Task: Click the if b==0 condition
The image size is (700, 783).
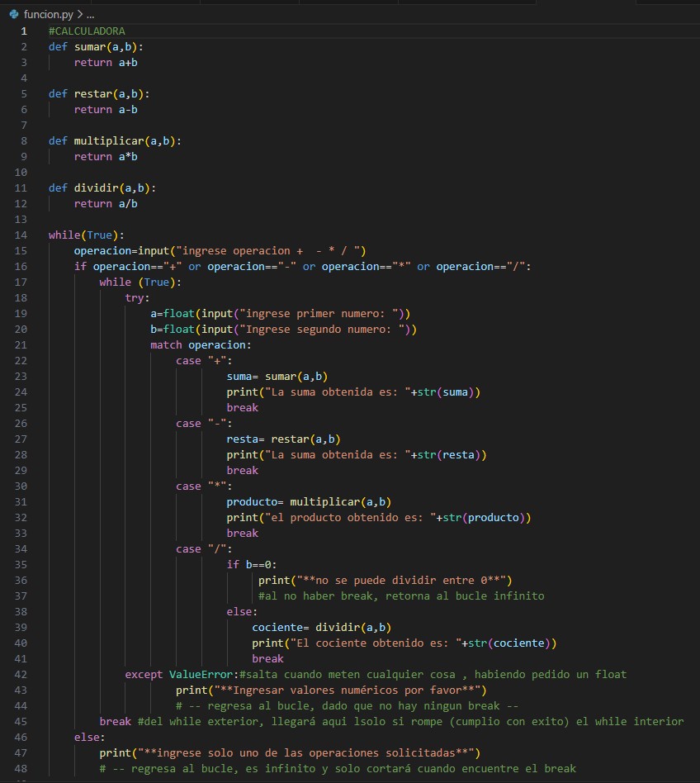Action: tap(251, 564)
